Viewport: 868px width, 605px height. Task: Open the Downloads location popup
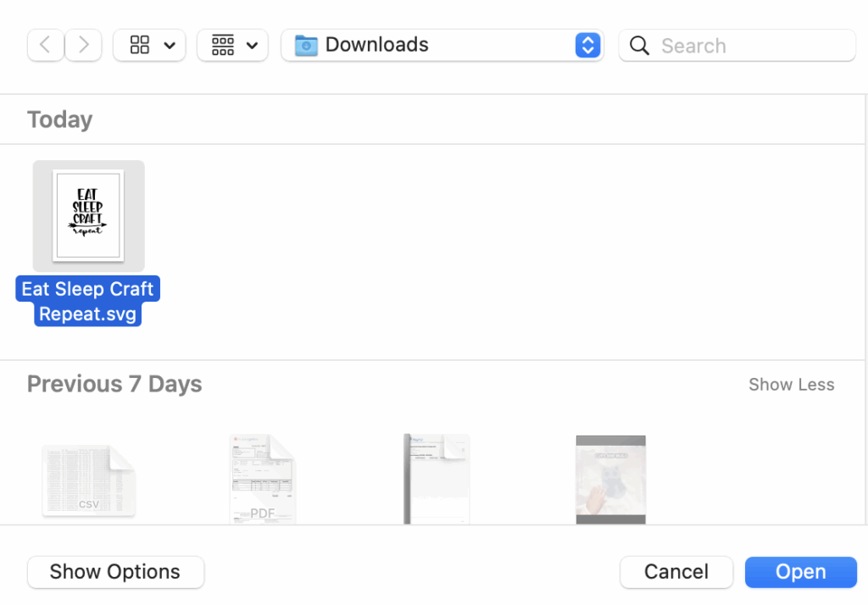587,45
